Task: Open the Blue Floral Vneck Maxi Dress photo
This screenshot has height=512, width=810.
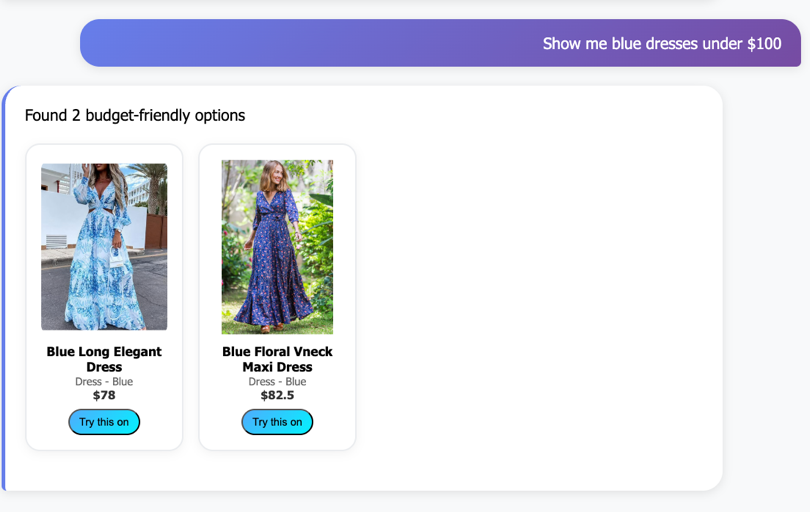Action: point(277,246)
